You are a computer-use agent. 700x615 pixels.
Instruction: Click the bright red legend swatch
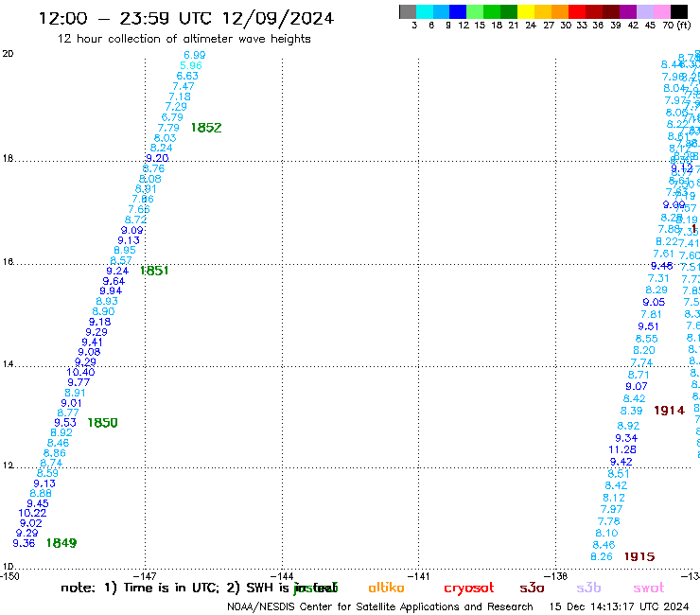tap(577, 11)
